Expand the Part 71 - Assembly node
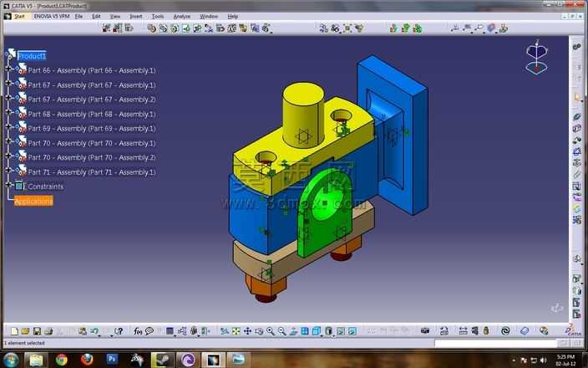Image resolution: width=588 pixels, height=368 pixels. (x=8, y=170)
